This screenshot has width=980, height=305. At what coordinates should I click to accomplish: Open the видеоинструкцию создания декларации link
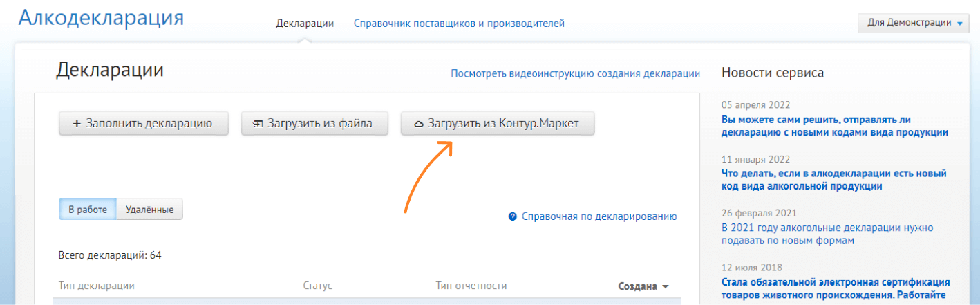coord(575,73)
